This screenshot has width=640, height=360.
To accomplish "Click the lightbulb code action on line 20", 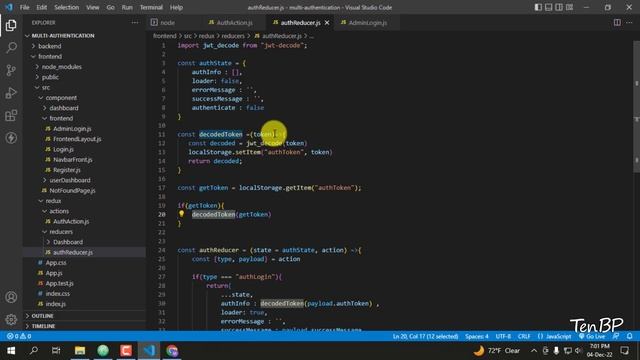I will click(182, 213).
